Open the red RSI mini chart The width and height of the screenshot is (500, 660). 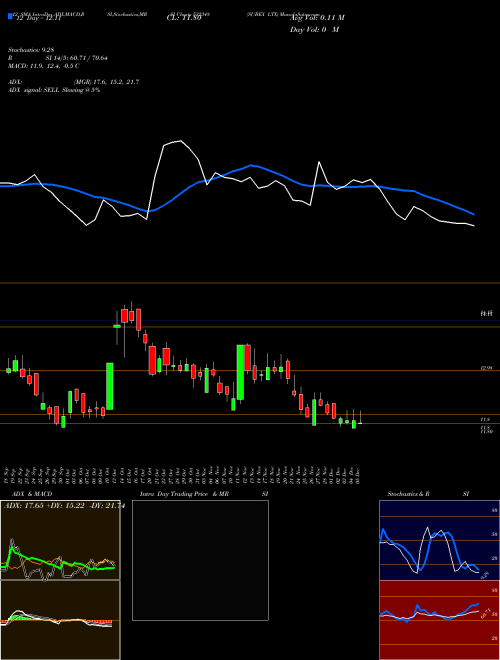[x=439, y=620]
